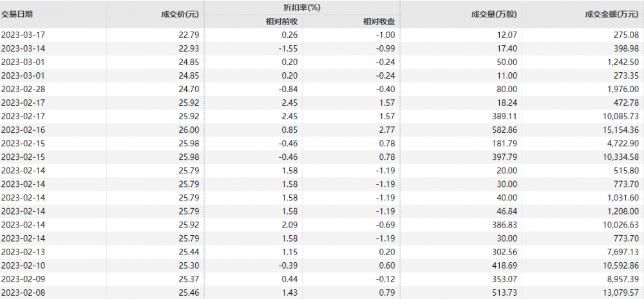Select the 2023-02-13 date cell
This screenshot has height=299, width=644.
click(23, 252)
